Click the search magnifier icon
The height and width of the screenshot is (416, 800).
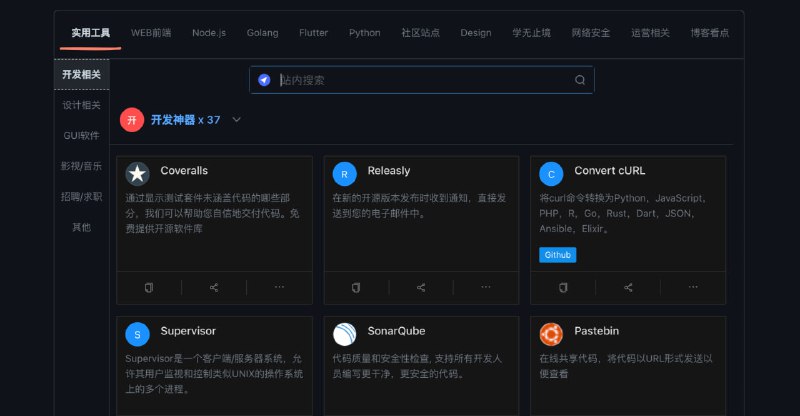[580, 80]
